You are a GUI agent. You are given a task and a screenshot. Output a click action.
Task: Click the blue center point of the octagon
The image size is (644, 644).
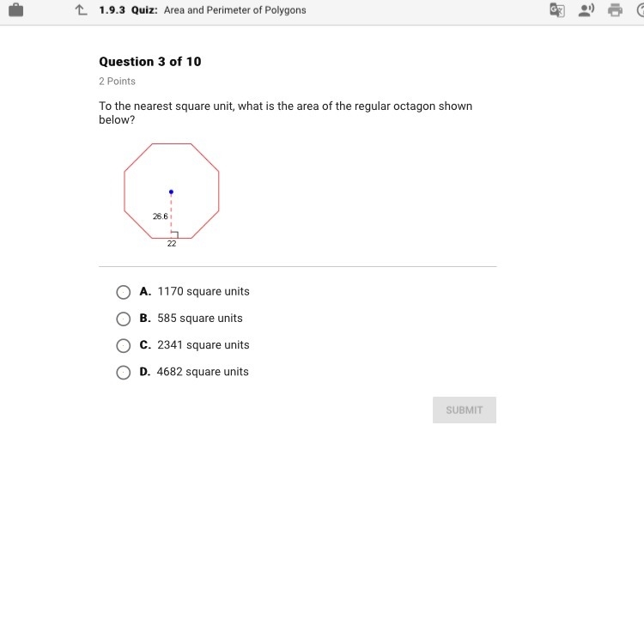coord(171,191)
